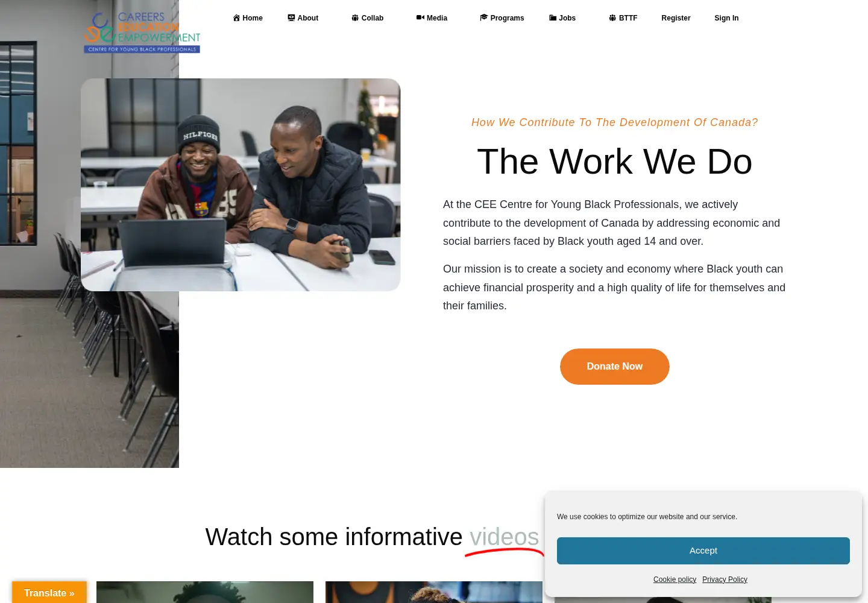Open the Privacy Policy link

pos(725,579)
